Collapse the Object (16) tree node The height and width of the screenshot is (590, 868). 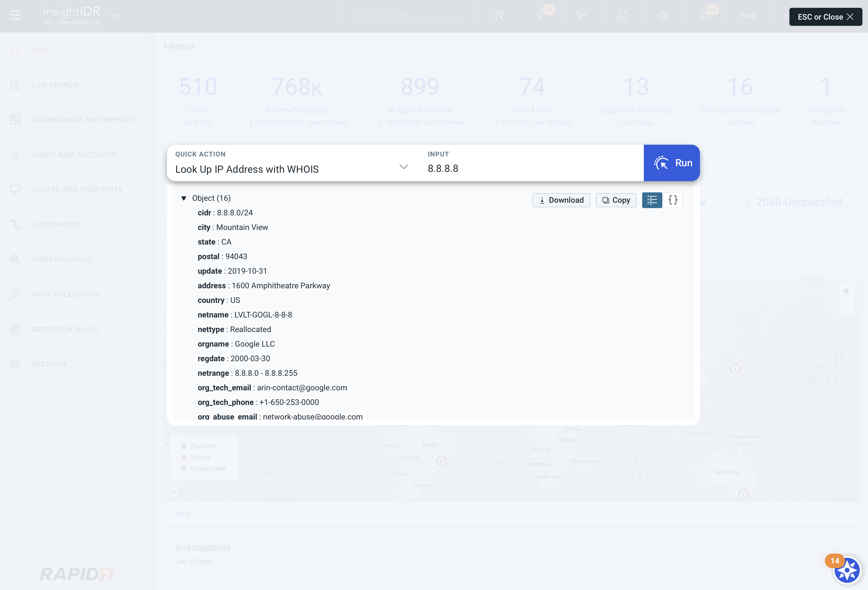(x=184, y=198)
